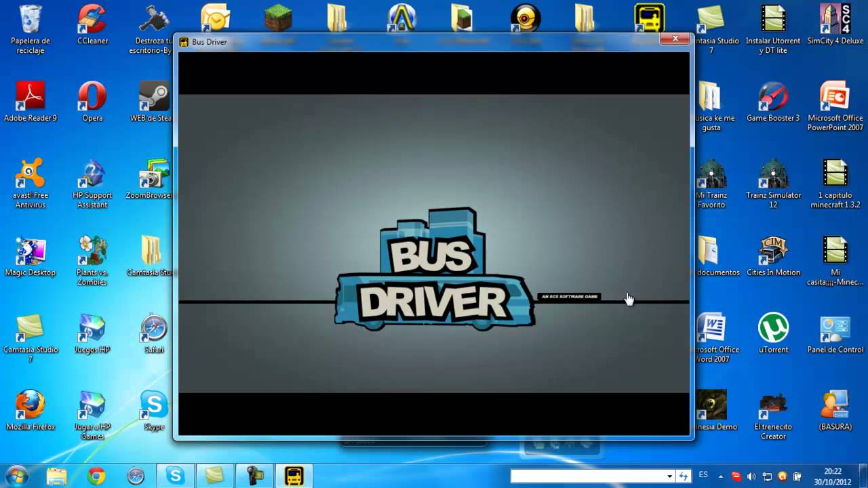
Task: Open the Panel de Control shortcut
Action: coord(835,333)
